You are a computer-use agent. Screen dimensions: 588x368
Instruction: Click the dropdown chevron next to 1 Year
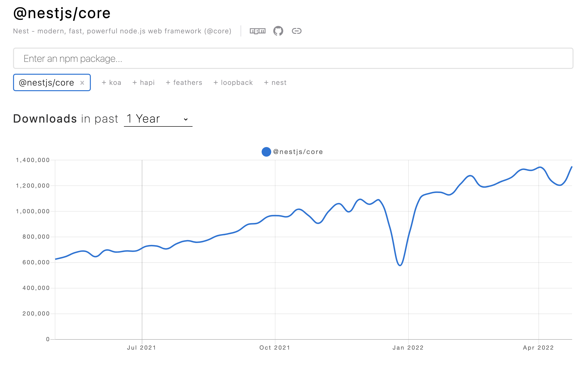[186, 119]
